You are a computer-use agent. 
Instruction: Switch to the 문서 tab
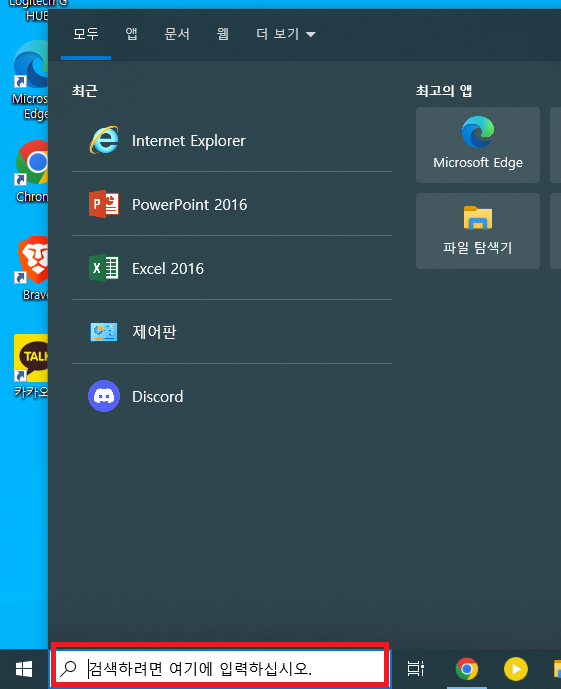coord(177,34)
